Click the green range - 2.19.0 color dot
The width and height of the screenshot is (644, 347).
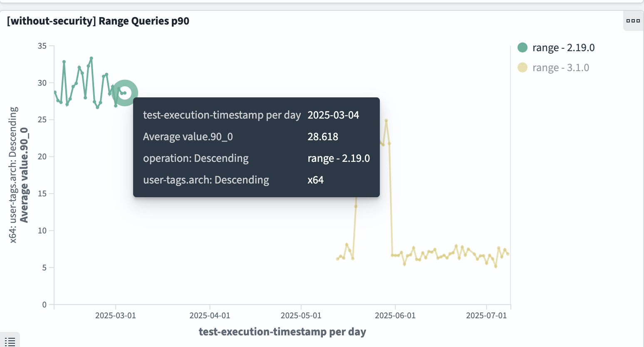pos(523,47)
